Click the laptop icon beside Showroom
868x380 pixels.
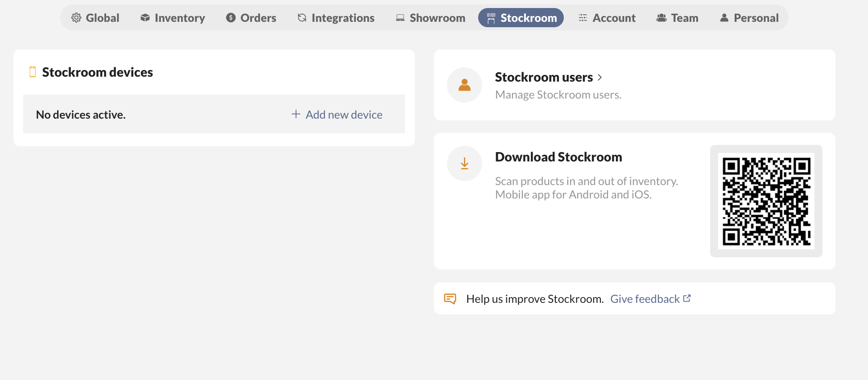coord(400,17)
